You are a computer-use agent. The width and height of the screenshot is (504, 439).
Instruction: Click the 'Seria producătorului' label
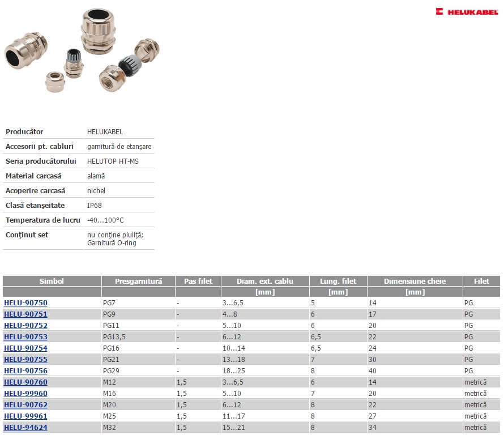(x=41, y=161)
